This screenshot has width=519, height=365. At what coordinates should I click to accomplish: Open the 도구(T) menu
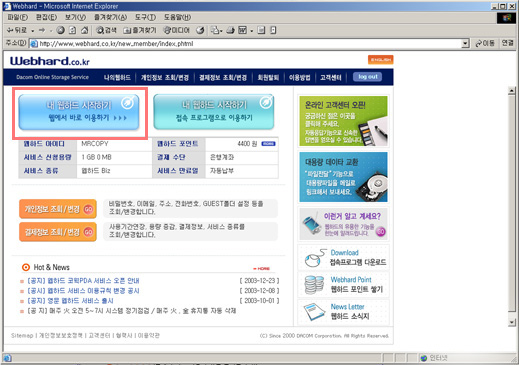pos(145,17)
